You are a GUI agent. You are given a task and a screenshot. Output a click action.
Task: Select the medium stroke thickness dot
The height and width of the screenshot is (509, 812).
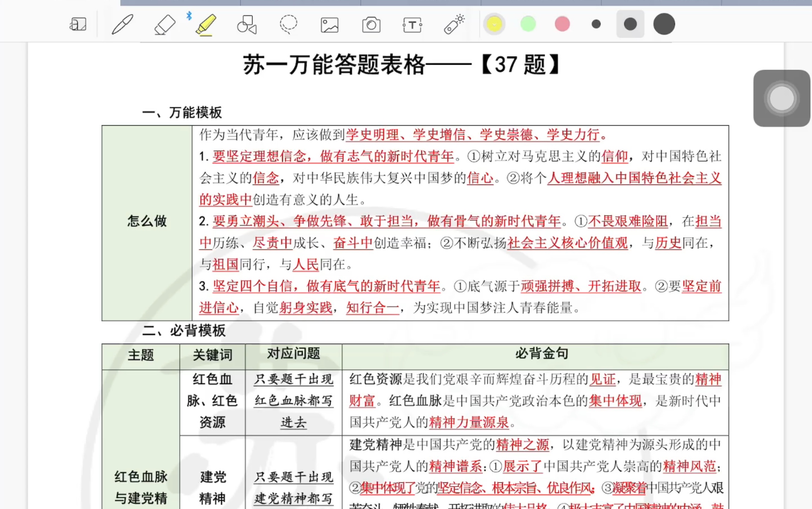click(x=630, y=24)
